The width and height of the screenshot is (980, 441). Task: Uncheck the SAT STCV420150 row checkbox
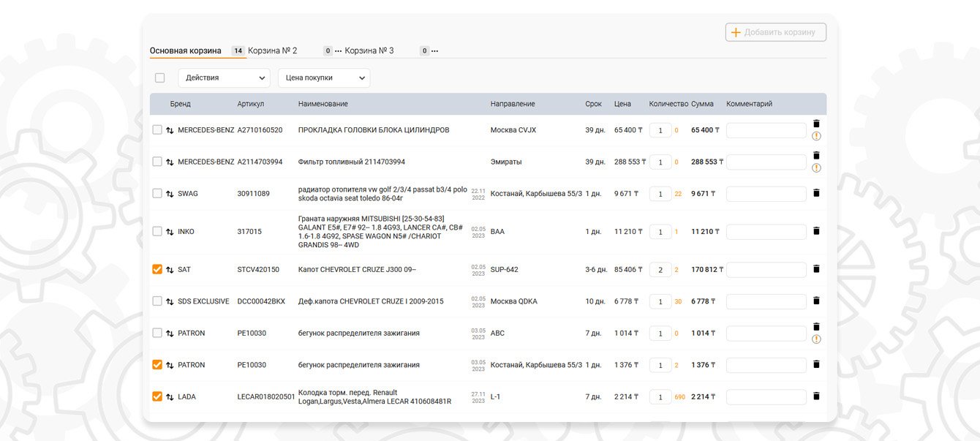coord(157,269)
